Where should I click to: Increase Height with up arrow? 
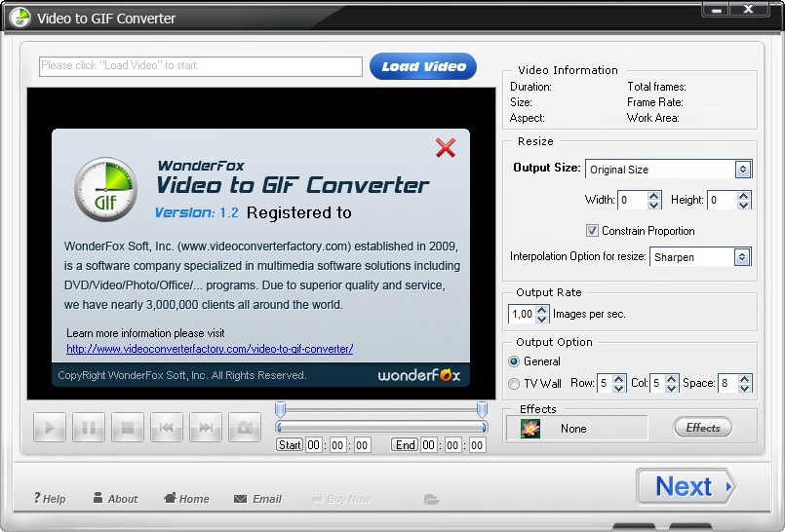point(743,196)
